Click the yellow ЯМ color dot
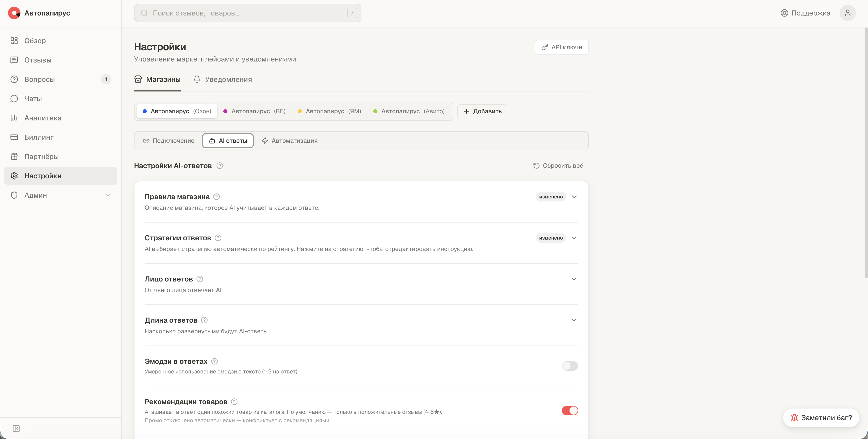868x439 pixels. click(x=299, y=111)
